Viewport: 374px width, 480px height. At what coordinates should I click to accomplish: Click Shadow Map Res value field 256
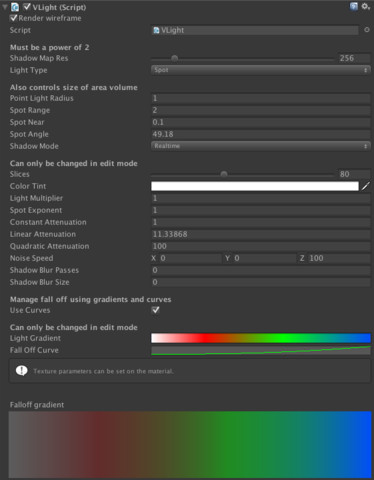(x=354, y=58)
